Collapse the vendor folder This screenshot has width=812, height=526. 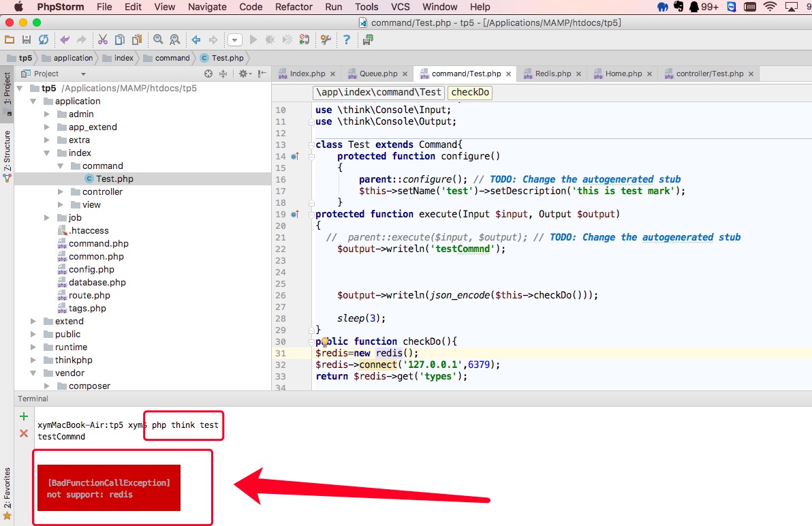(x=33, y=373)
